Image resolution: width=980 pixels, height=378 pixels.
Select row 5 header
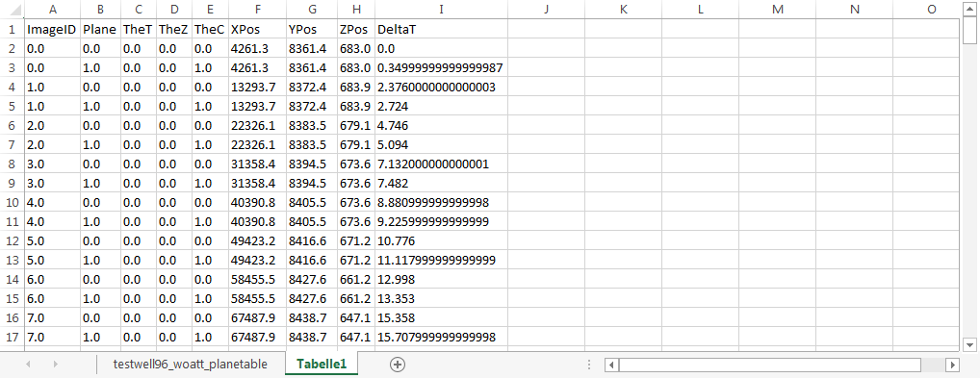click(x=12, y=106)
